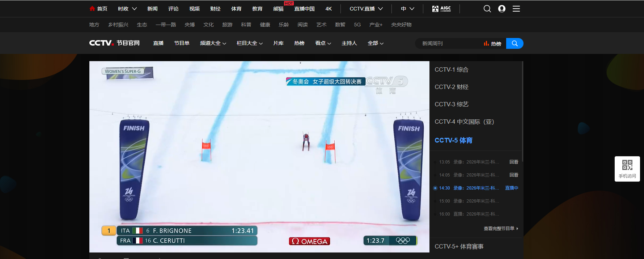Open the top bar search magnifier

point(487,9)
